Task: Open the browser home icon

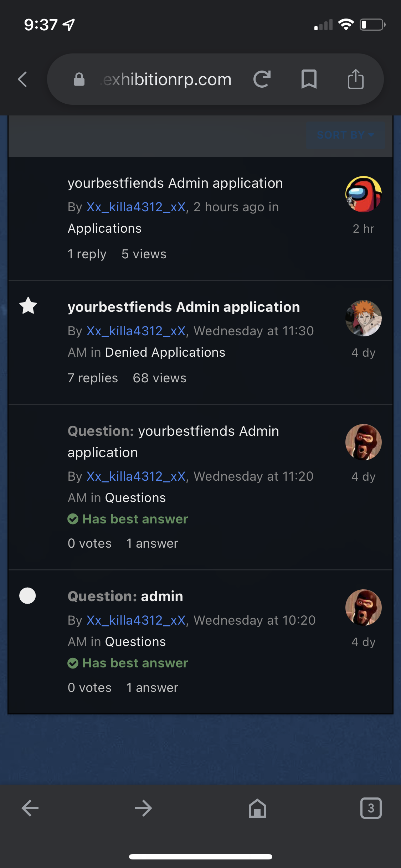Action: point(257,808)
